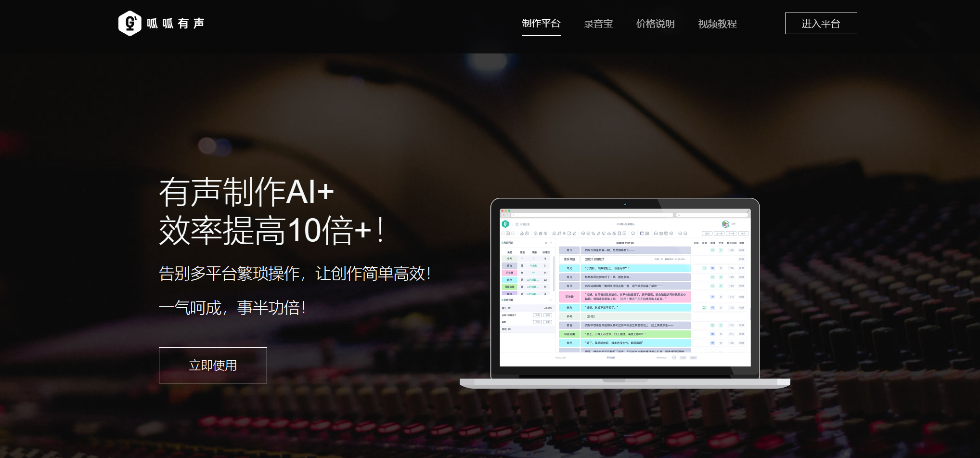Click the laptop product screenshot image
The height and width of the screenshot is (458, 980).
pos(625,293)
